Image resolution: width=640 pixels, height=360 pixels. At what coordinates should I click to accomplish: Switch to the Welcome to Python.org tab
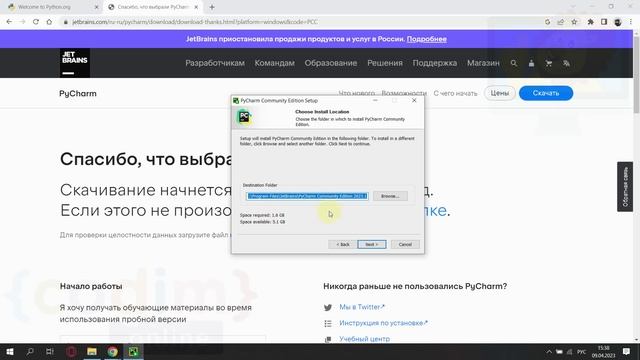44,7
